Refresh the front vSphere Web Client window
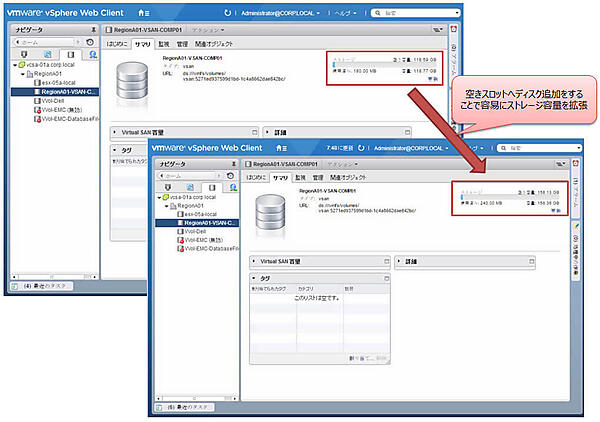This screenshot has width=600, height=422. (x=361, y=148)
